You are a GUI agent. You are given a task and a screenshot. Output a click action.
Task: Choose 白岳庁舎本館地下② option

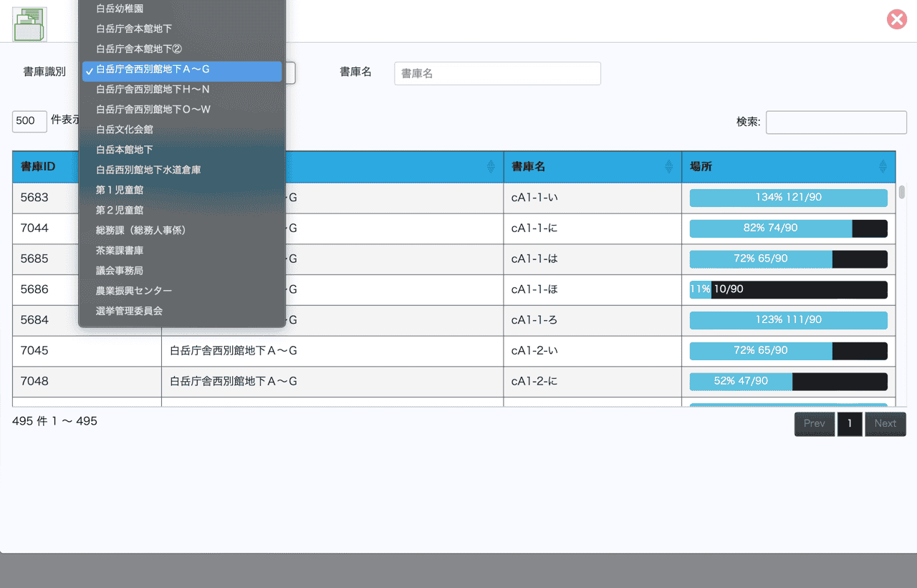pyautogui.click(x=139, y=49)
